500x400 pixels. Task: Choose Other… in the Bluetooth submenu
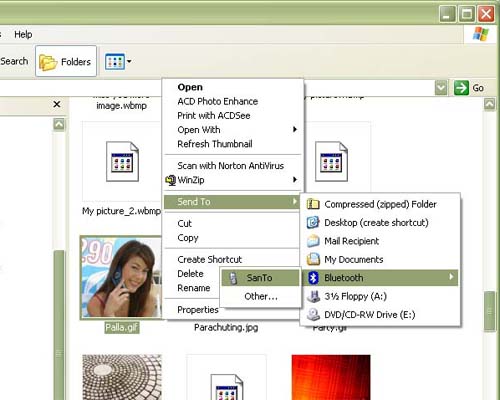261,296
